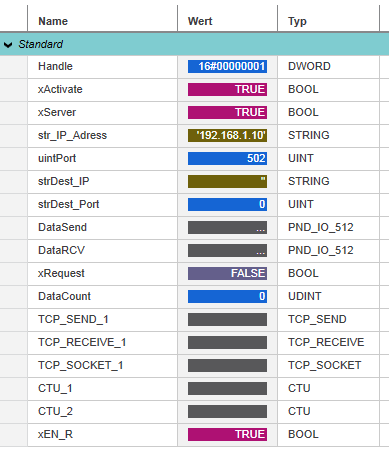Screen dimensions: 389x457
Task: Sort by the Name column header
Action: click(102, 21)
